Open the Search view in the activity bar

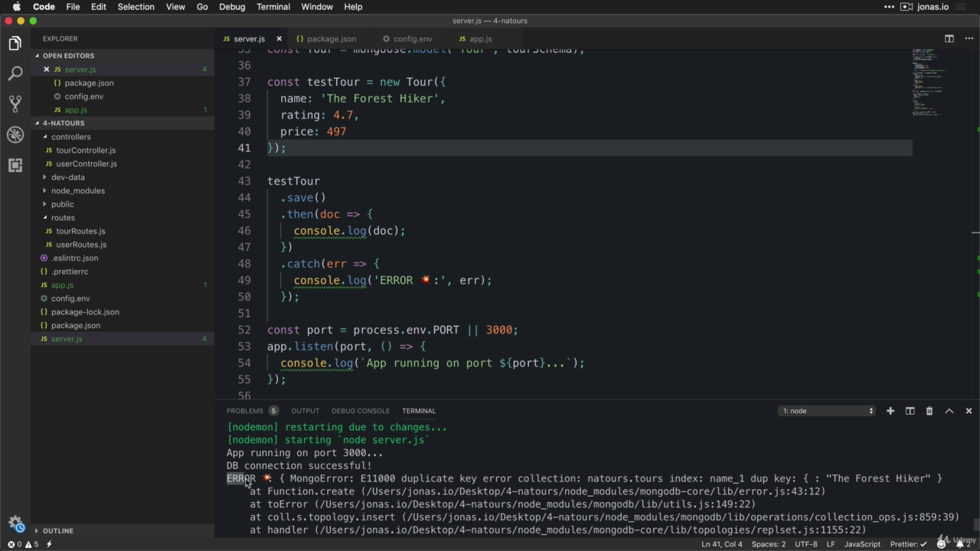pos(15,73)
